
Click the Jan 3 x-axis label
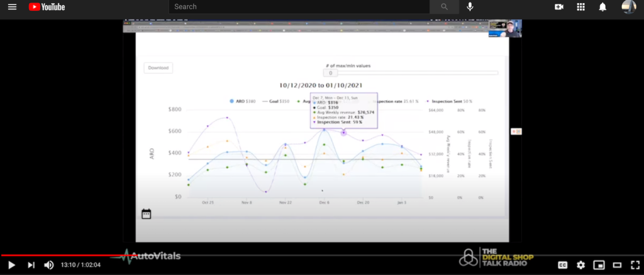[401, 202]
